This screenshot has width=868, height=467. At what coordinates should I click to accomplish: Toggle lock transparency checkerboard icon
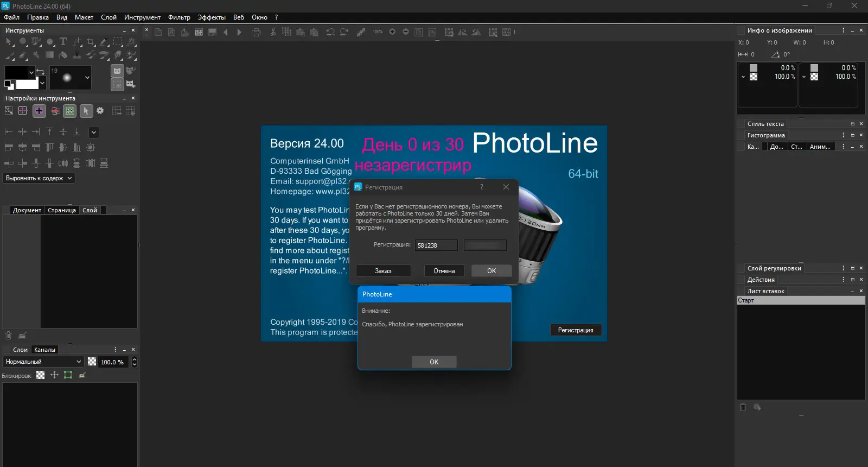41,375
